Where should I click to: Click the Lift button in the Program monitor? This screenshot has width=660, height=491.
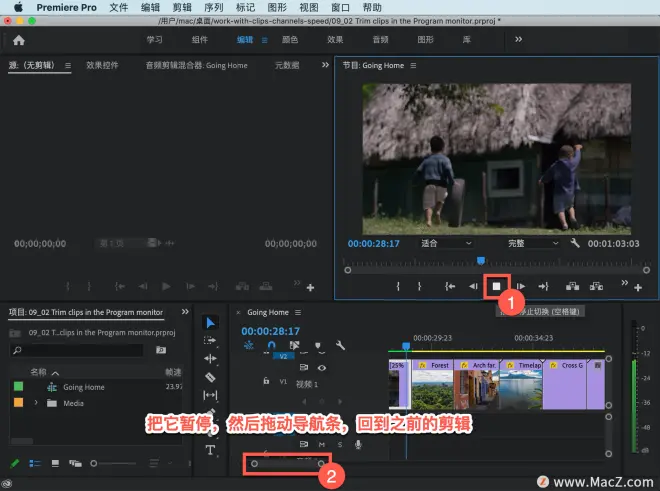click(572, 286)
